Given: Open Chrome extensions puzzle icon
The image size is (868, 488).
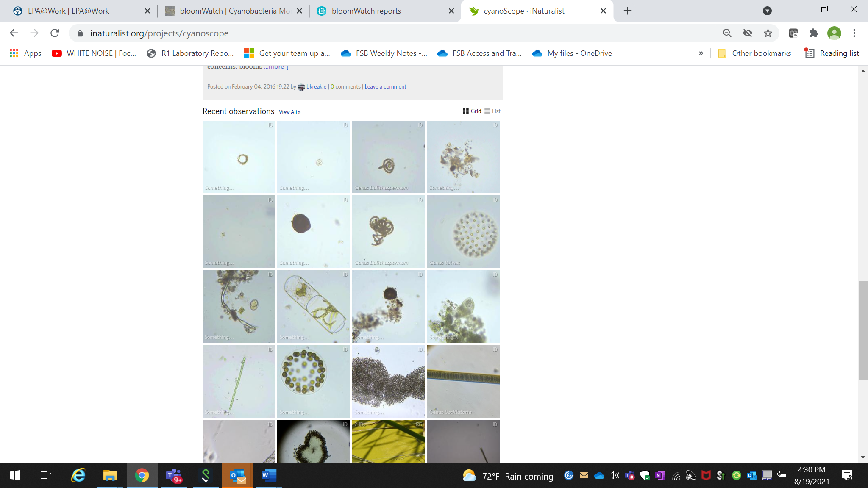Looking at the screenshot, I should (x=813, y=33).
